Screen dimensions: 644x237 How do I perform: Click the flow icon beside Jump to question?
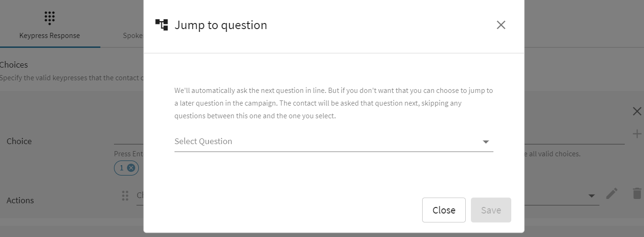161,25
